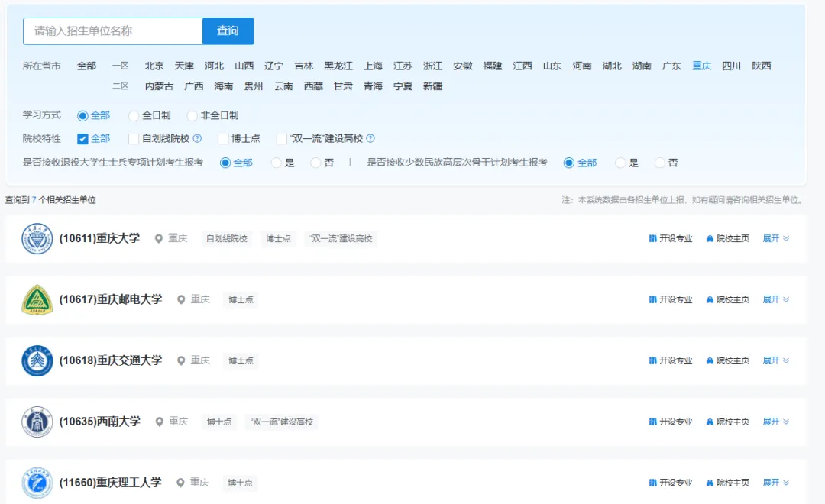This screenshot has height=504, width=825.
Task: Expand details for 西南大学
Action: (x=776, y=422)
